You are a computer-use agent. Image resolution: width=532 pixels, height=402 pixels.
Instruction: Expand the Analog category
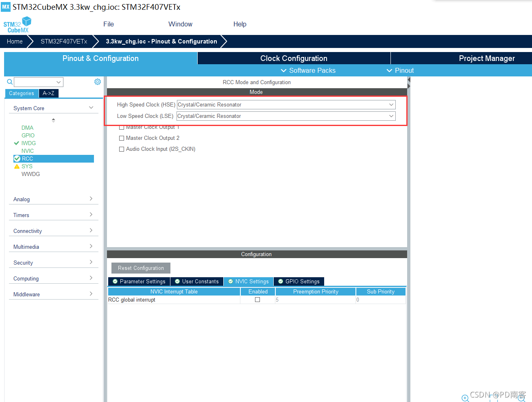pyautogui.click(x=53, y=199)
